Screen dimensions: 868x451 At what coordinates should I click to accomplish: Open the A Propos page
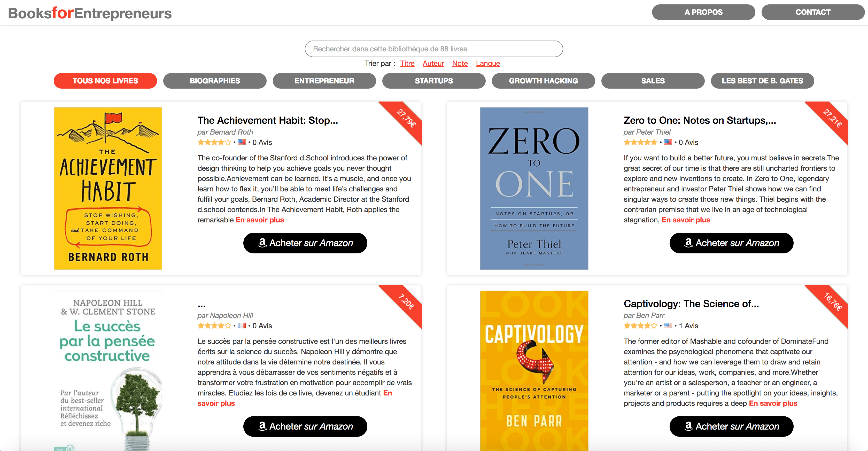tap(703, 12)
